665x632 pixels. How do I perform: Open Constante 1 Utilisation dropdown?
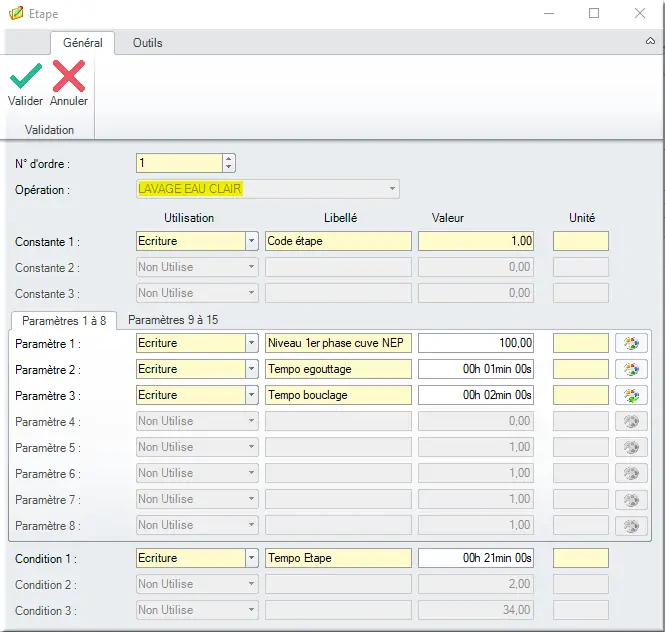coord(251,241)
